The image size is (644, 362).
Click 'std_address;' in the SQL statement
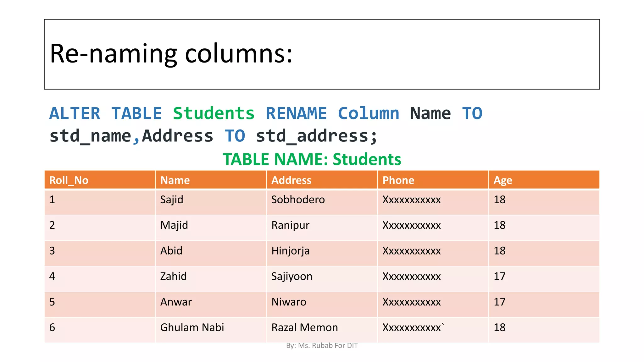pos(317,136)
